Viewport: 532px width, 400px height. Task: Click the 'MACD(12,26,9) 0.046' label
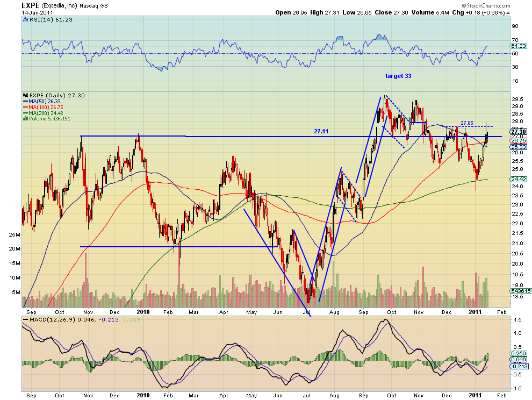[62, 319]
